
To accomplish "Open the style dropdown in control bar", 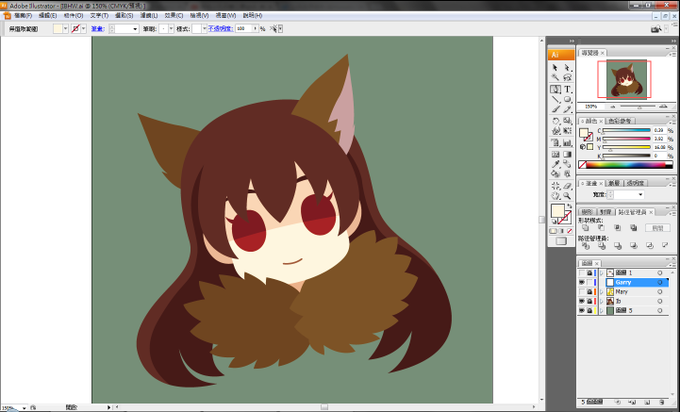I will coord(205,29).
